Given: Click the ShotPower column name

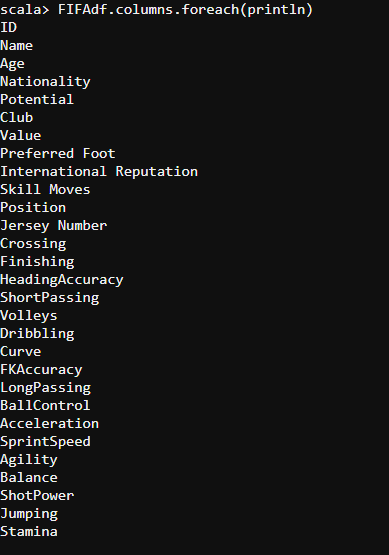Looking at the screenshot, I should [x=37, y=496].
